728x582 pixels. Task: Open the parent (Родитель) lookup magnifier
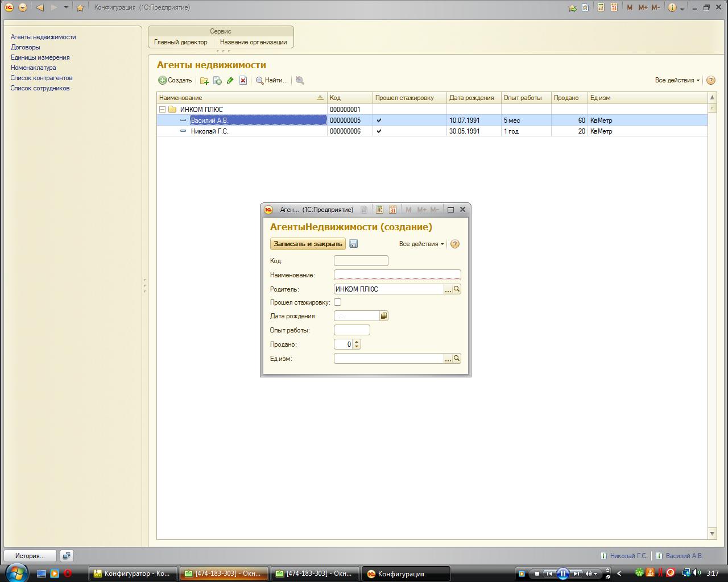coord(457,289)
